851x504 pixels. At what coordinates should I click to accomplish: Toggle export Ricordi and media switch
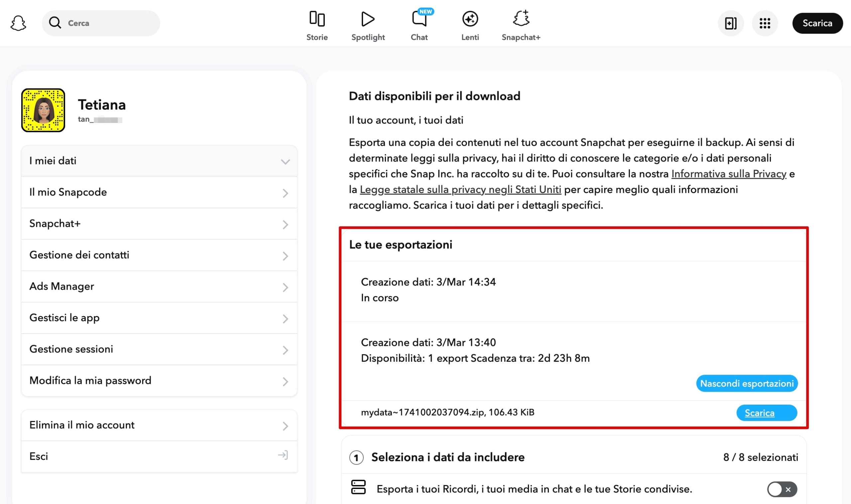(x=782, y=489)
